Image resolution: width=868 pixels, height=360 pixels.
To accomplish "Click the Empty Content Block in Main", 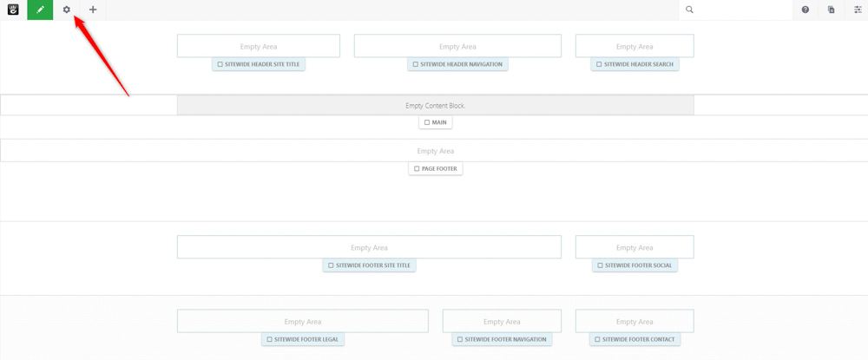I will [x=435, y=106].
